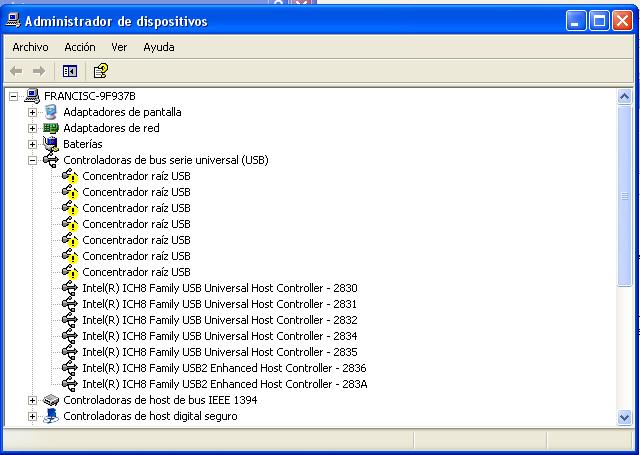Open the Ver menu
Image resolution: width=640 pixels, height=455 pixels.
[x=119, y=47]
